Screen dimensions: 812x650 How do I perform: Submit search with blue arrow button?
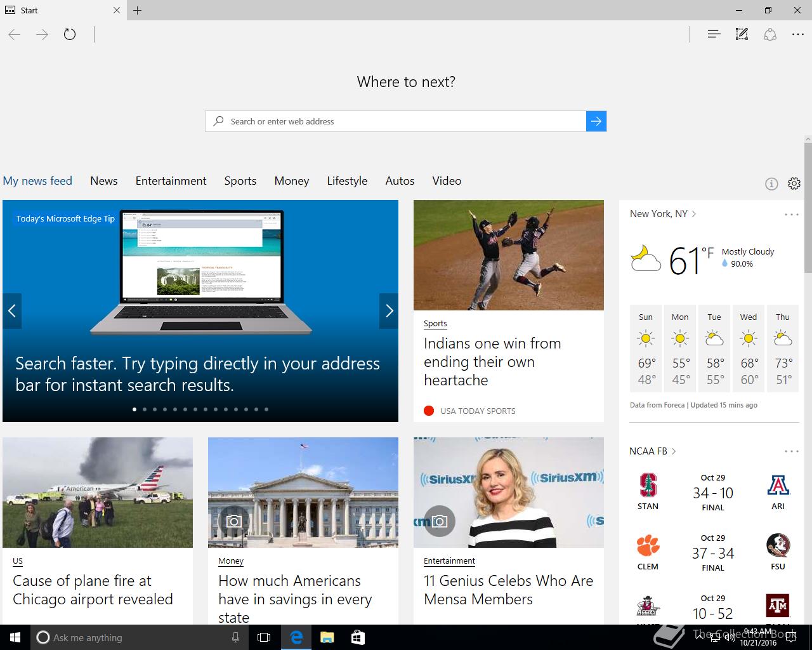596,121
